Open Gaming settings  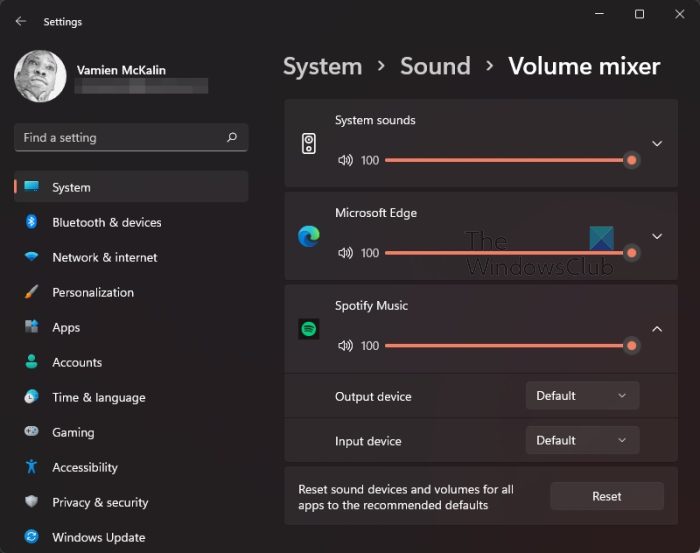73,432
